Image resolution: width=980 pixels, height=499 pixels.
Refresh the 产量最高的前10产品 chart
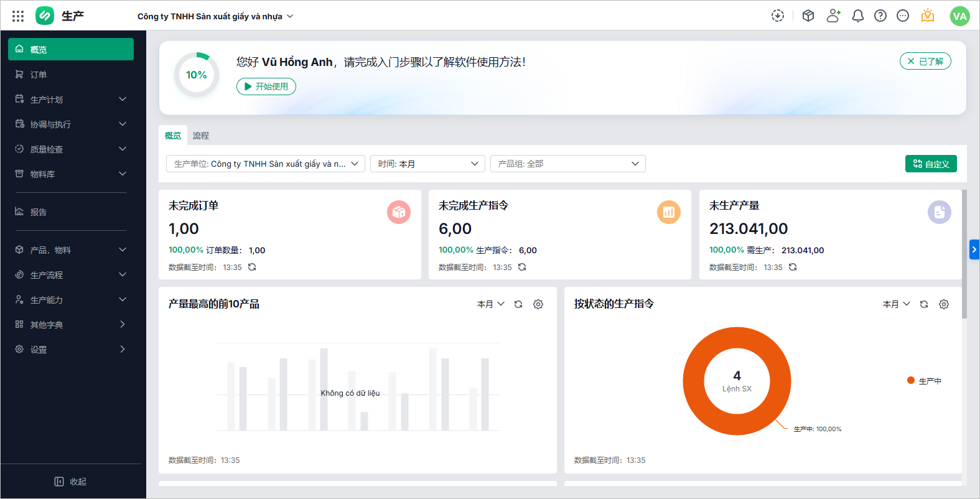click(x=518, y=304)
